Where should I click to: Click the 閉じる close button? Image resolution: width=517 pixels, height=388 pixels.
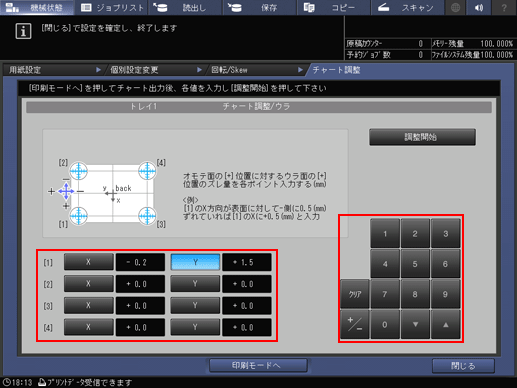click(463, 366)
